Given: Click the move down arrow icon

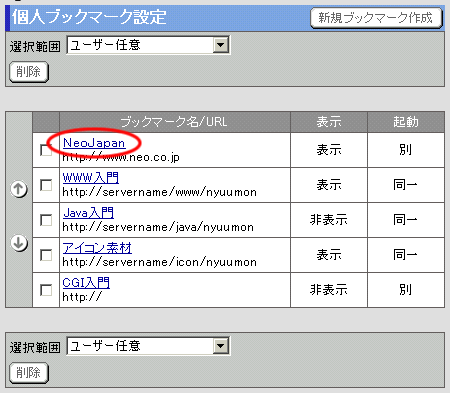Looking at the screenshot, I should click(19, 243).
